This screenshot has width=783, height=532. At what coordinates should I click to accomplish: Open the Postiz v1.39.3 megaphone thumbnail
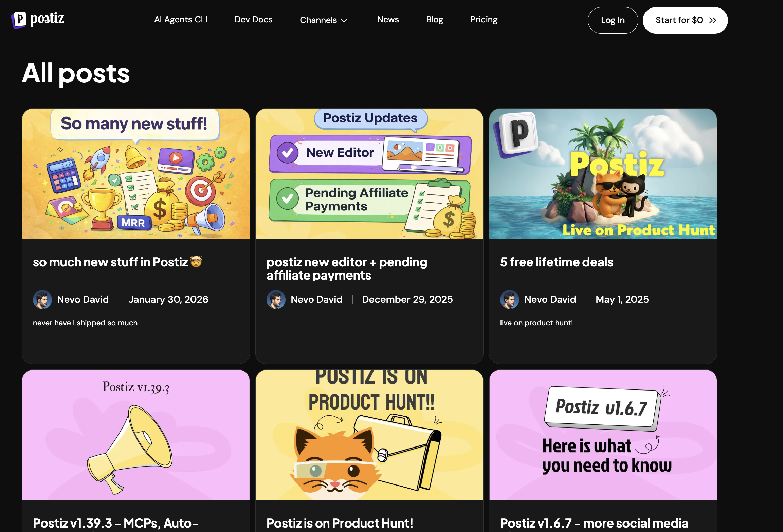(136, 435)
